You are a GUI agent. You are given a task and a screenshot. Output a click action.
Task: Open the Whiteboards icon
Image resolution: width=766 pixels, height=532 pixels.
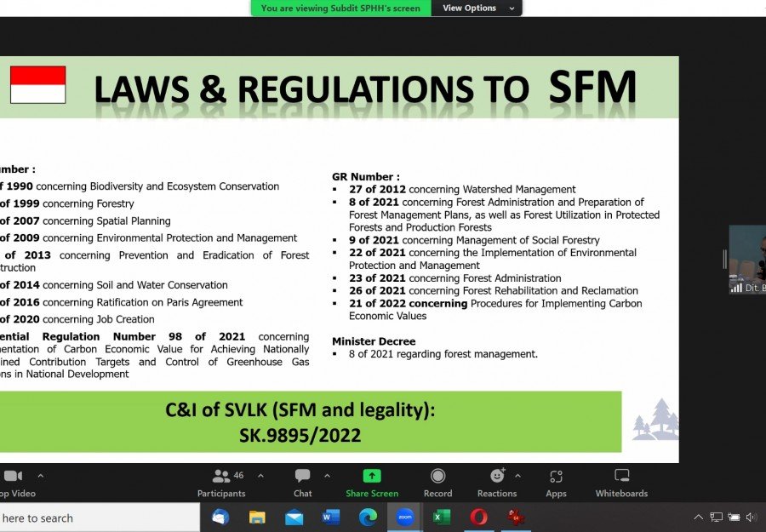click(x=621, y=476)
